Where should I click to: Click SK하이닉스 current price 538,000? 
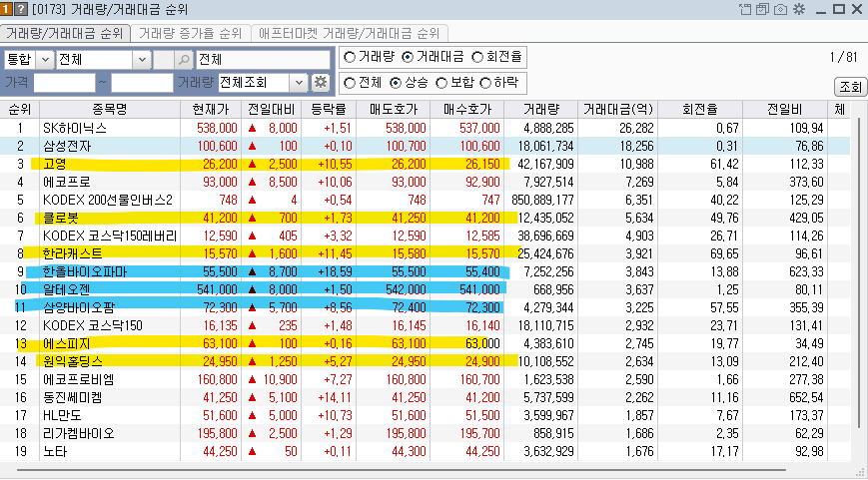tap(217, 129)
